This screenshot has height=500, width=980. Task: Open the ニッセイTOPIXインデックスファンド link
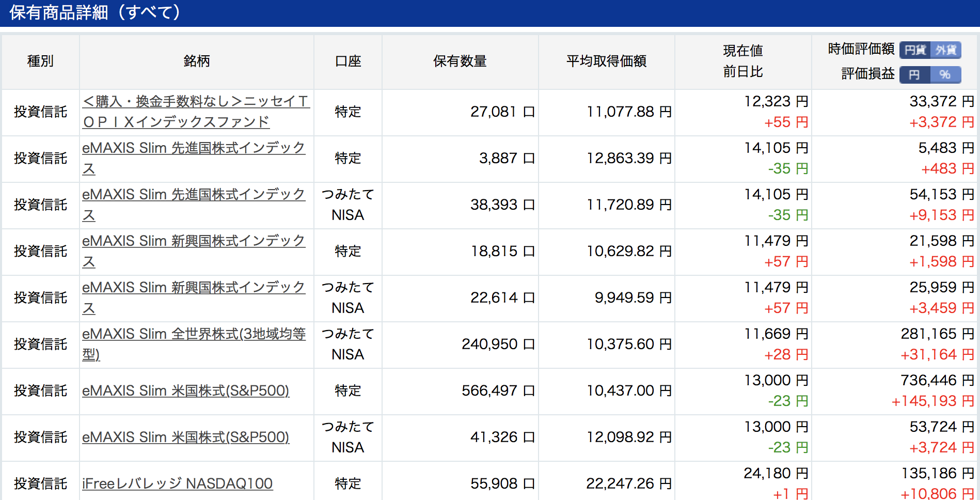[x=196, y=112]
